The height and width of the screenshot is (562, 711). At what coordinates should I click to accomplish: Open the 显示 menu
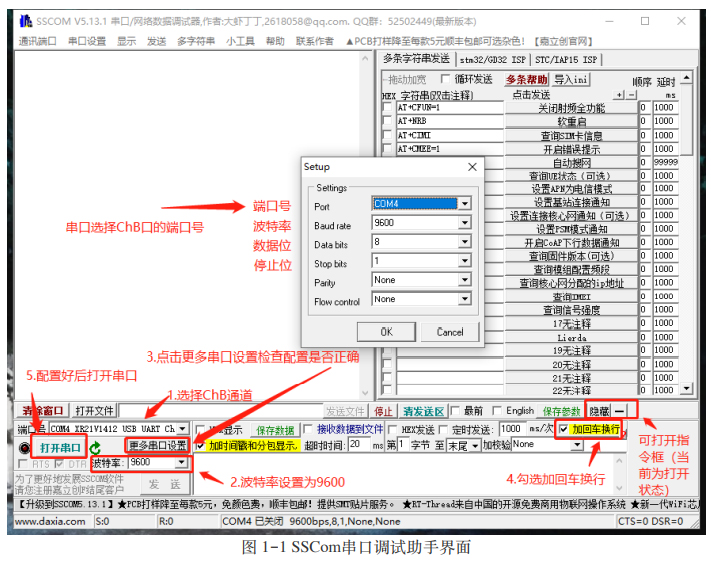tap(127, 41)
